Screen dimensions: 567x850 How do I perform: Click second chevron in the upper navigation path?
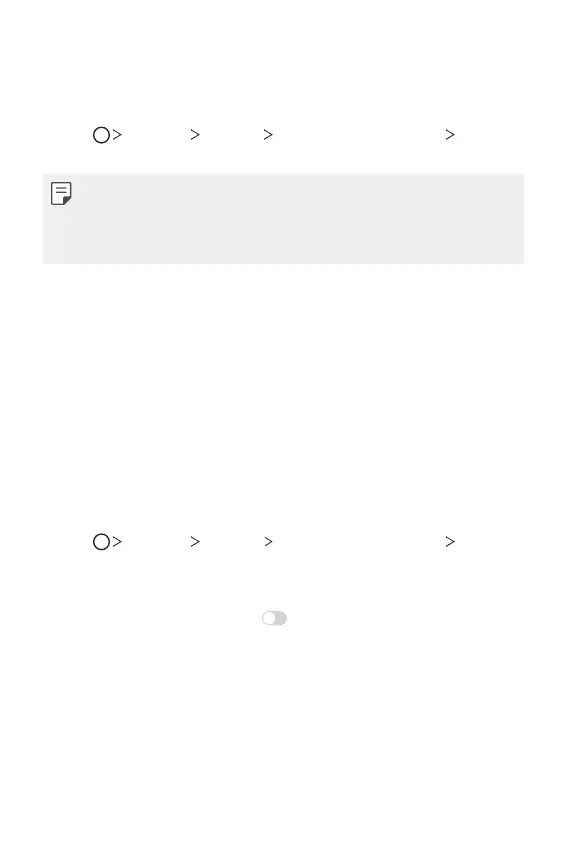(195, 134)
